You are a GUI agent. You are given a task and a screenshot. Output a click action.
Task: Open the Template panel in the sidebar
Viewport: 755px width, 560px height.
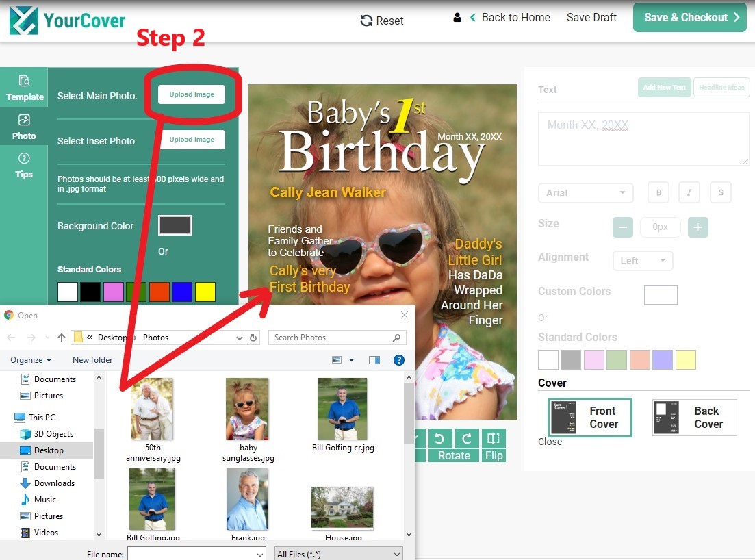pyautogui.click(x=24, y=88)
